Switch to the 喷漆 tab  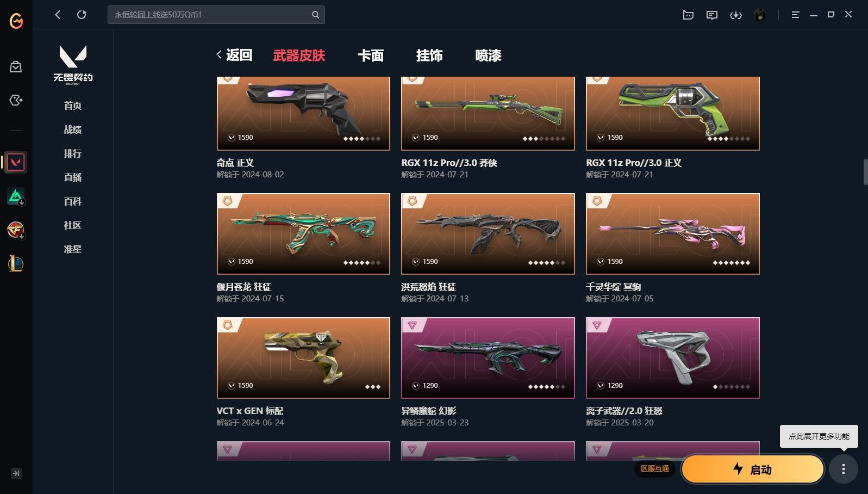coord(488,55)
